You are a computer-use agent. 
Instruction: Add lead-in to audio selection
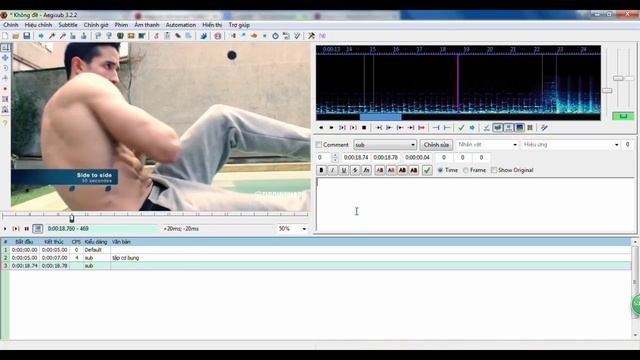point(436,128)
